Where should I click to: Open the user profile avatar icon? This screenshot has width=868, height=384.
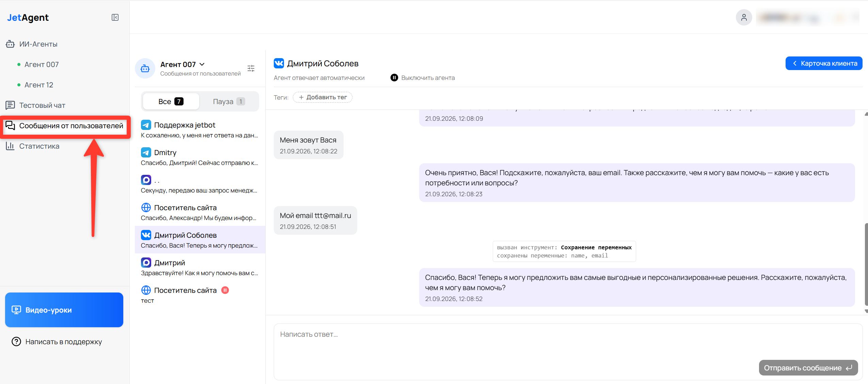click(x=744, y=17)
